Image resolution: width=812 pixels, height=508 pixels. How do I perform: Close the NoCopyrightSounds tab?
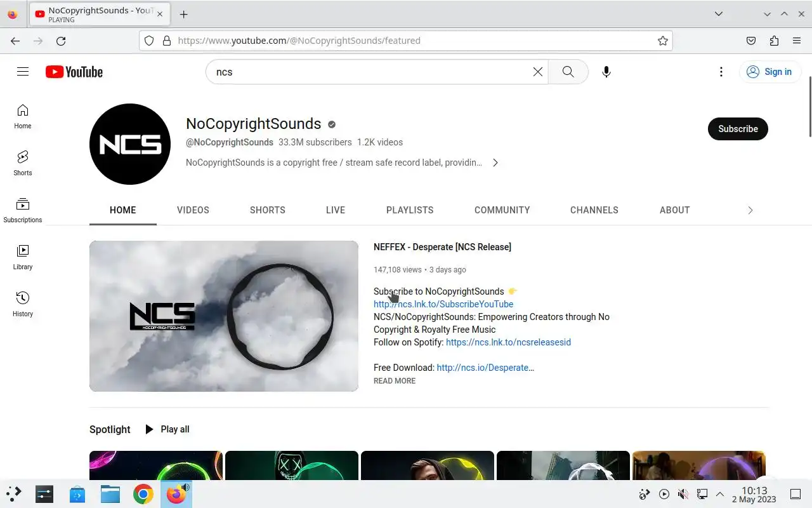click(x=159, y=14)
